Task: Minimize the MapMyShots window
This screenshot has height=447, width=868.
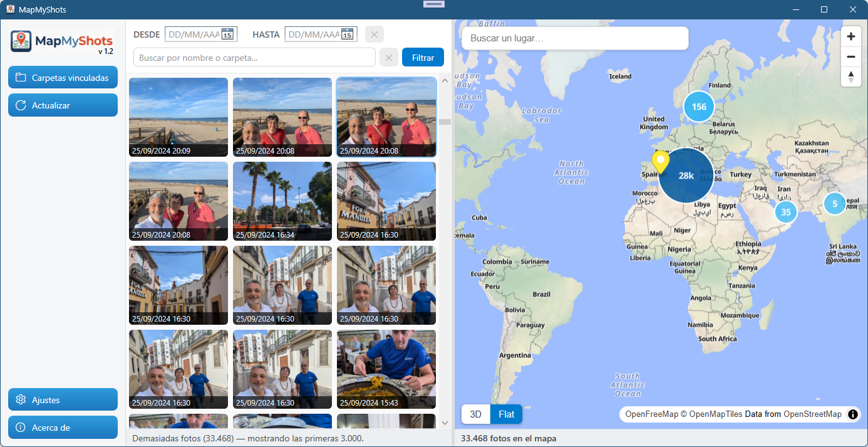Action: coord(796,9)
